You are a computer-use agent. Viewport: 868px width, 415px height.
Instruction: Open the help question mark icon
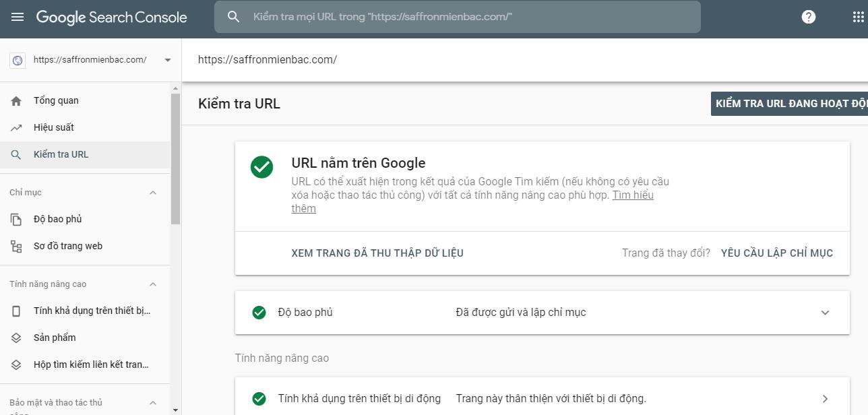tap(809, 17)
